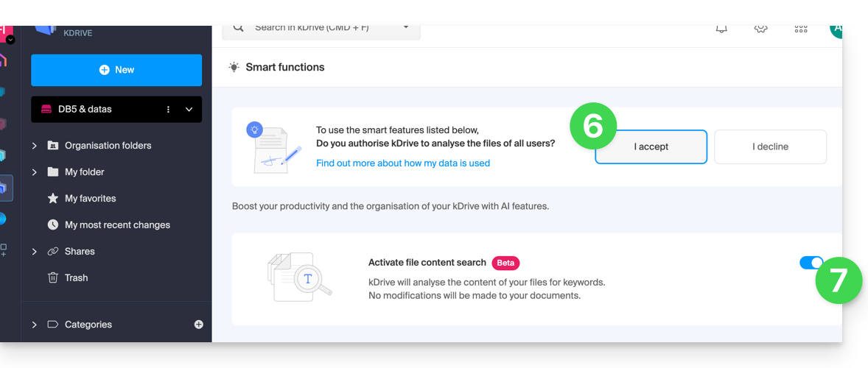Click the Search in kDrive field
868x368 pixels.
pyautogui.click(x=321, y=29)
